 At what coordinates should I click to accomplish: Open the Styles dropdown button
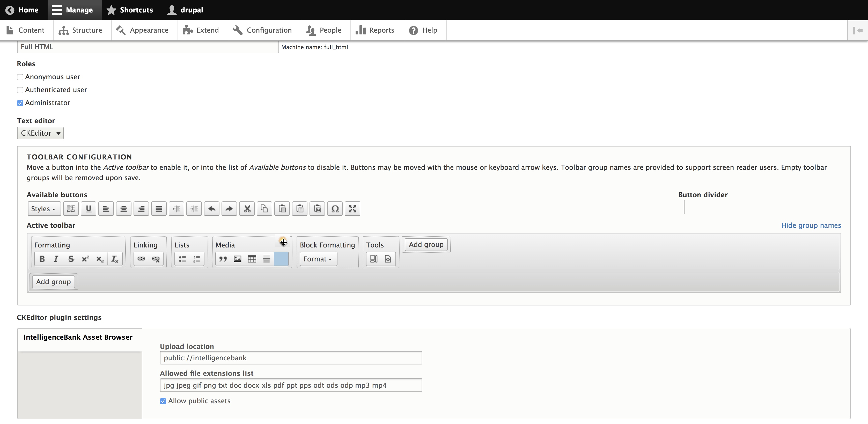click(x=44, y=209)
